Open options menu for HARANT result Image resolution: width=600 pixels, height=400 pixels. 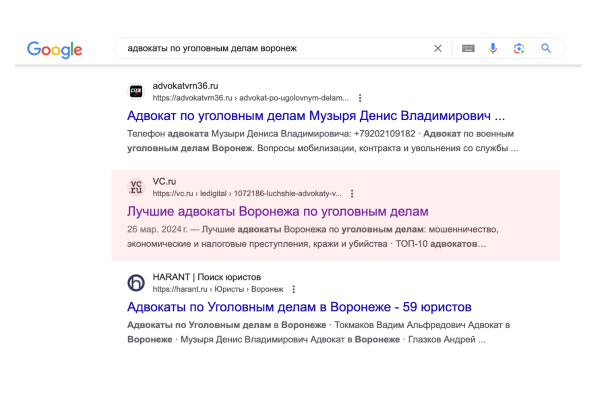coord(293,289)
